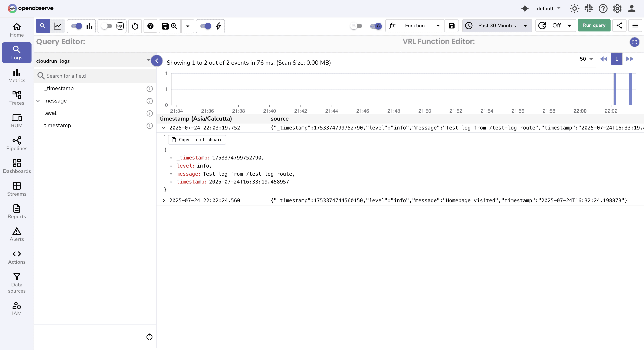This screenshot has height=350, width=644.
Task: Select the SQL mode icon
Action: point(120,26)
